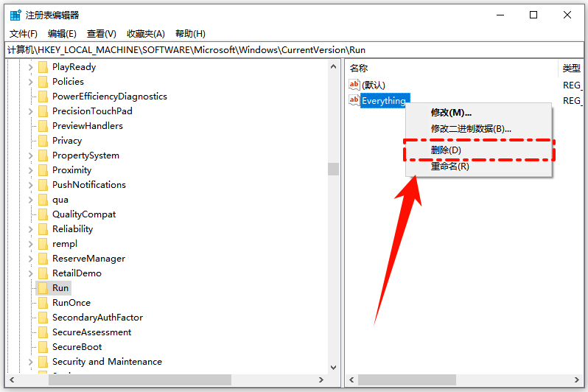
Task: Choose 删除(D) in context menu
Action: click(478, 150)
